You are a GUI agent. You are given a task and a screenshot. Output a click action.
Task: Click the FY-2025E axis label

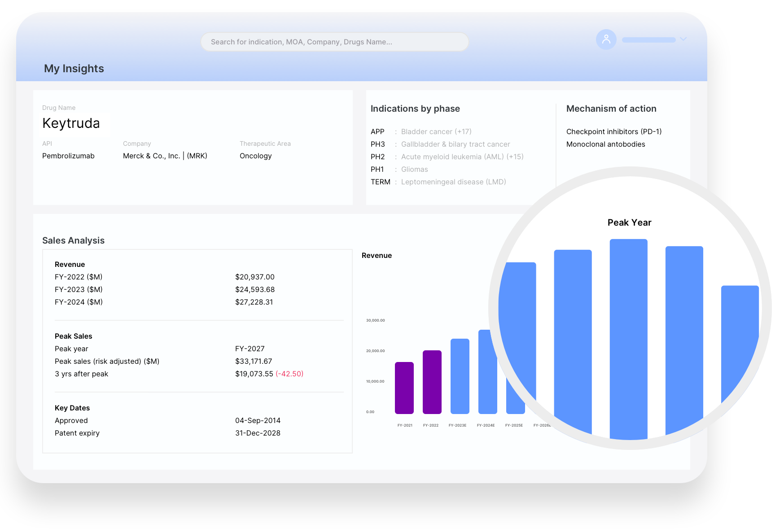point(514,425)
